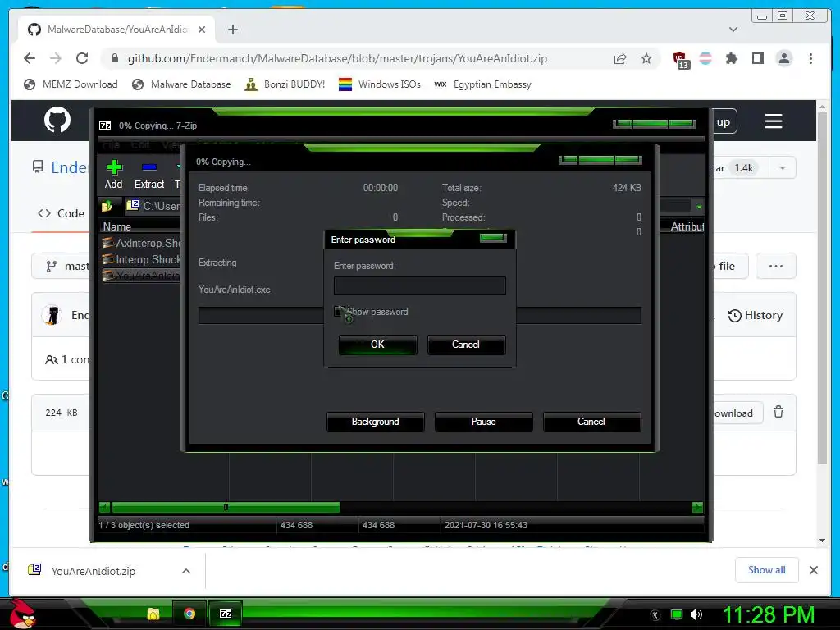Viewport: 840px width, 630px height.
Task: Open file History on GitHub
Action: click(756, 315)
